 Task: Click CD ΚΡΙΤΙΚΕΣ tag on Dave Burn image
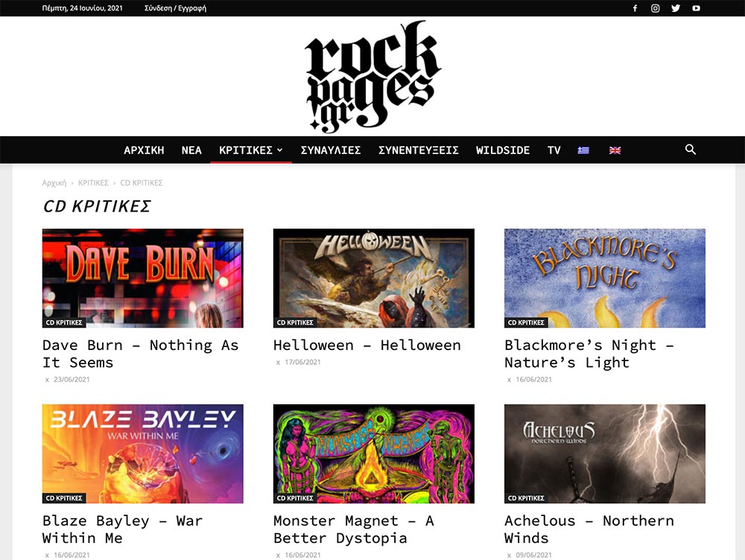click(x=64, y=322)
